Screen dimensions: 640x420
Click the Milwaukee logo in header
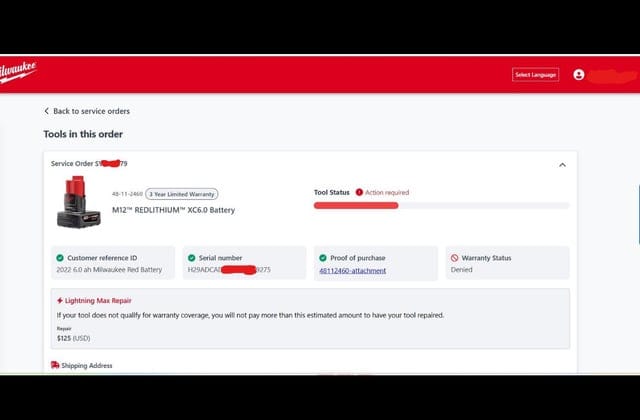click(18, 73)
